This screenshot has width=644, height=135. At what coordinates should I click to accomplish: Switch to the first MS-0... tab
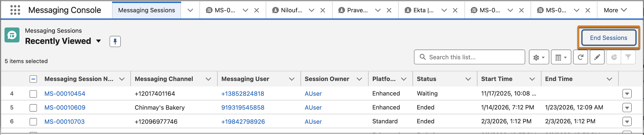[221, 10]
